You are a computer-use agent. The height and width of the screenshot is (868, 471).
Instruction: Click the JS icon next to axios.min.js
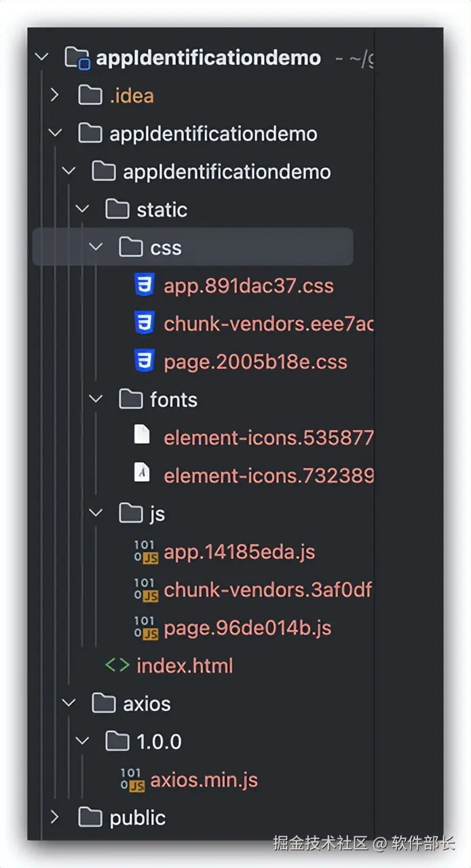(x=132, y=780)
